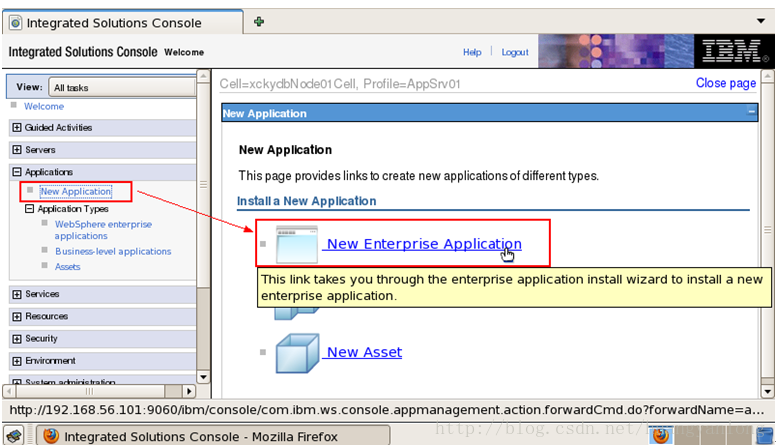The width and height of the screenshot is (776, 448).
Task: Click the Integrated Solutions Console taskbar button
Action: coord(213,436)
